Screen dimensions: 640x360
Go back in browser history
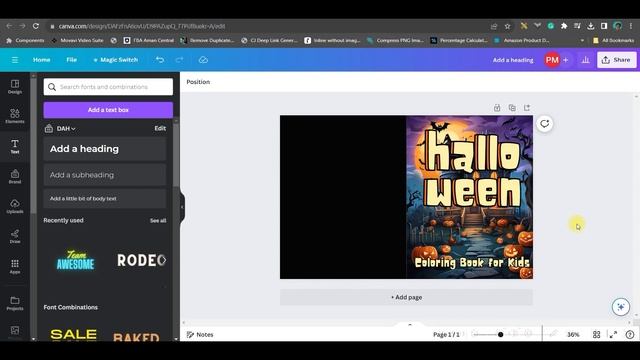tap(9, 26)
